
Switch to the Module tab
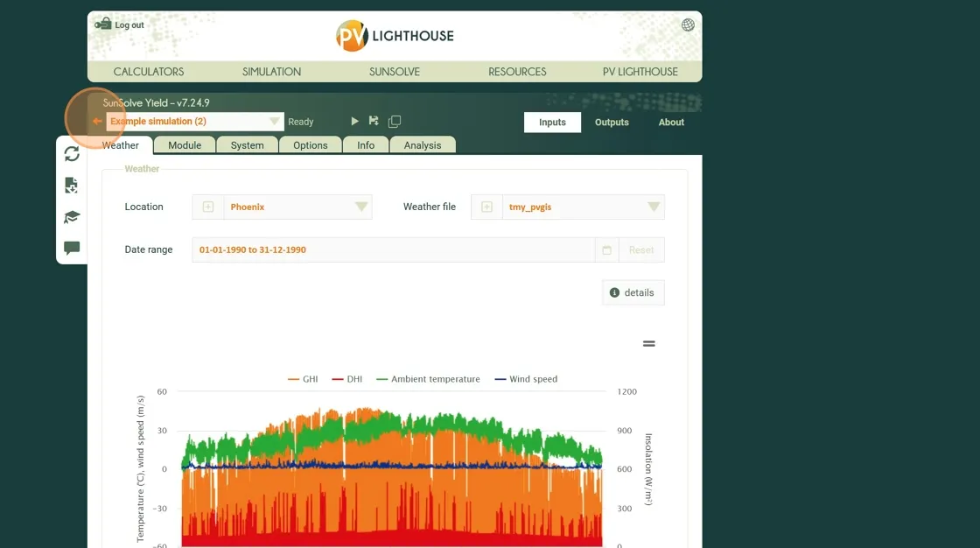pos(185,145)
